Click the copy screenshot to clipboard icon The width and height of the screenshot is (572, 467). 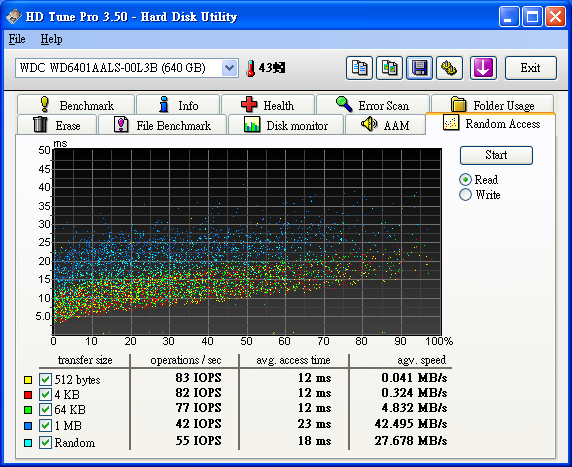tap(389, 68)
